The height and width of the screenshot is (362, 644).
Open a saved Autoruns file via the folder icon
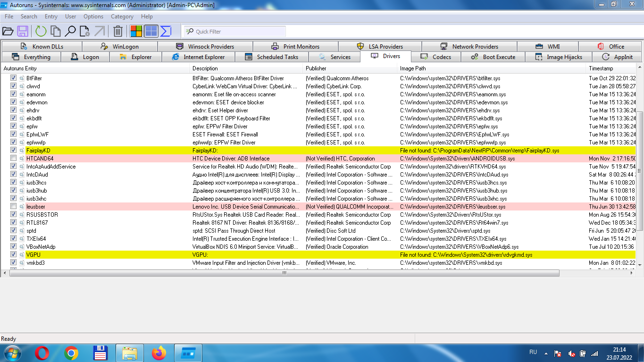(x=8, y=32)
